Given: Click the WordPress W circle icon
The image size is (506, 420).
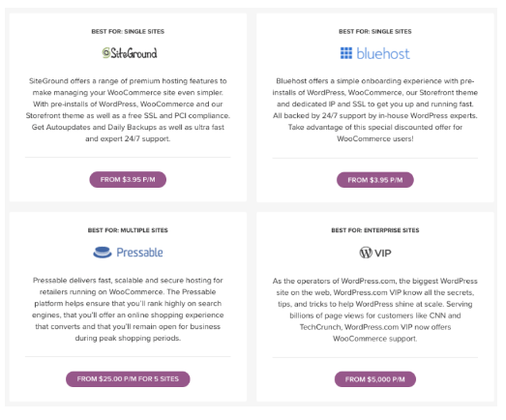Looking at the screenshot, I should 366,253.
